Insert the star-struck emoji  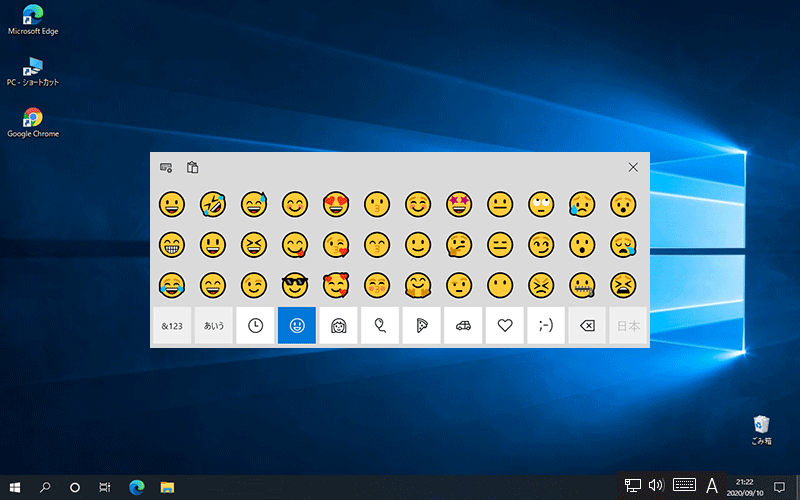pyautogui.click(x=458, y=204)
